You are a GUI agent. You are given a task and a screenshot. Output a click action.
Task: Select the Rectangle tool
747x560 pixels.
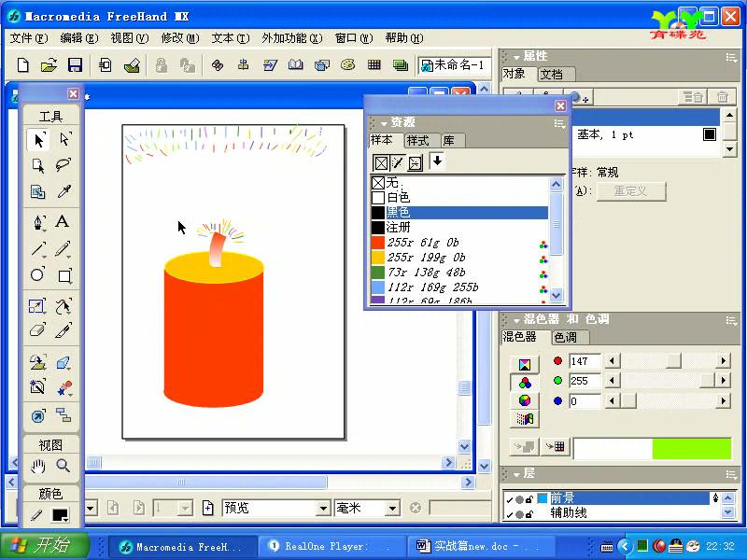pyautogui.click(x=64, y=275)
